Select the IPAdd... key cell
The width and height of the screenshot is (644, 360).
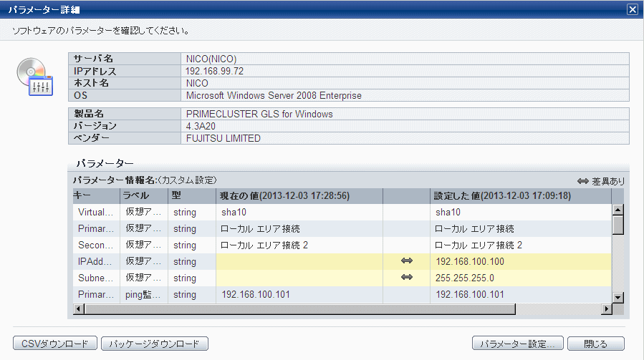(96, 261)
